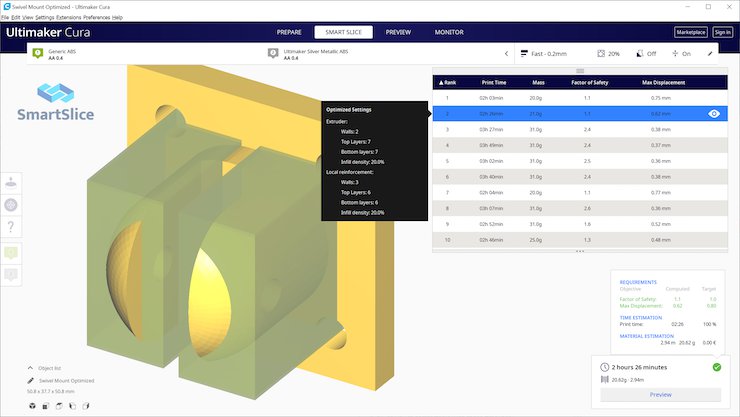Screen dimensions: 740x417
Task: Click the Cura application logo icon
Action: pos(7,7)
